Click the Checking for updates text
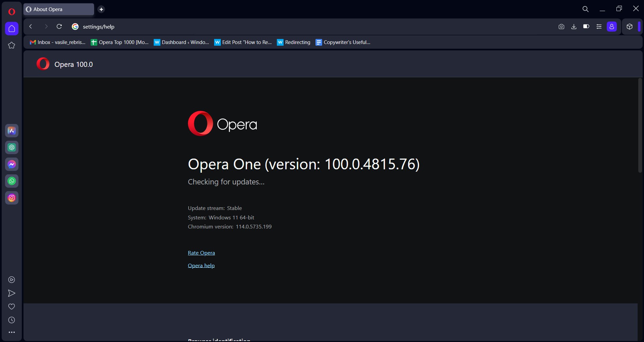 pyautogui.click(x=226, y=182)
